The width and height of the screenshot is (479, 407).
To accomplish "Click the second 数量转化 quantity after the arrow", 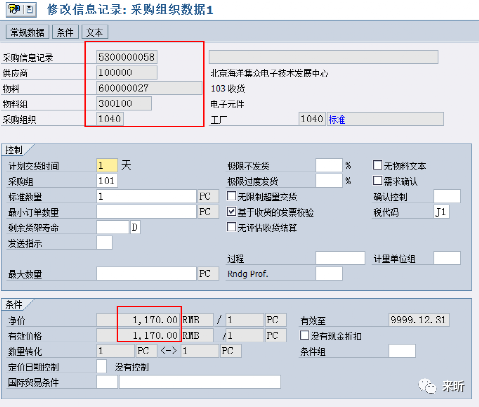I will (x=200, y=351).
